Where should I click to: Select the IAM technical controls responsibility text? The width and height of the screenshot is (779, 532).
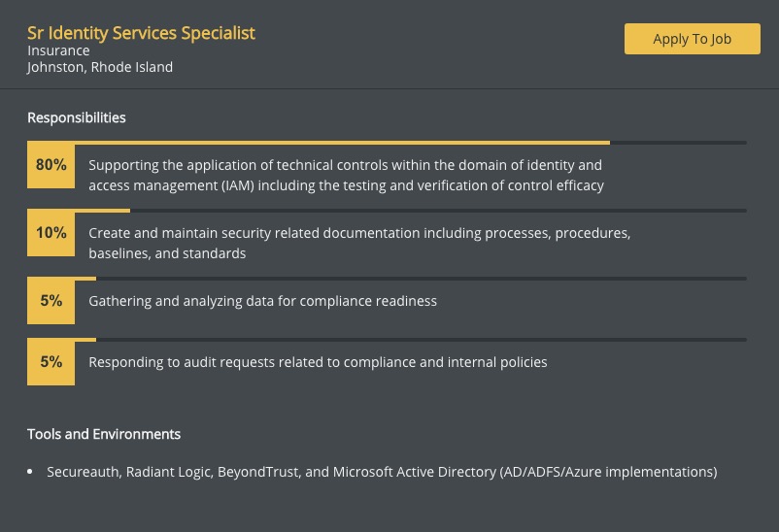[347, 175]
